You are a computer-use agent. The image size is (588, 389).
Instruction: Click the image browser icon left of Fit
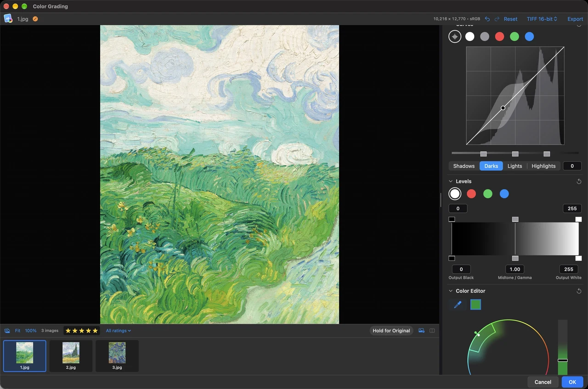point(7,331)
